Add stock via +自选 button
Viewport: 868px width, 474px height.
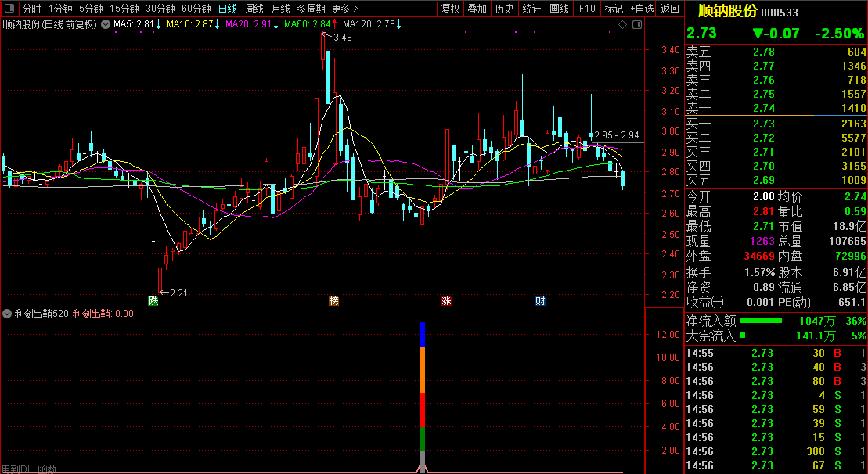(642, 9)
